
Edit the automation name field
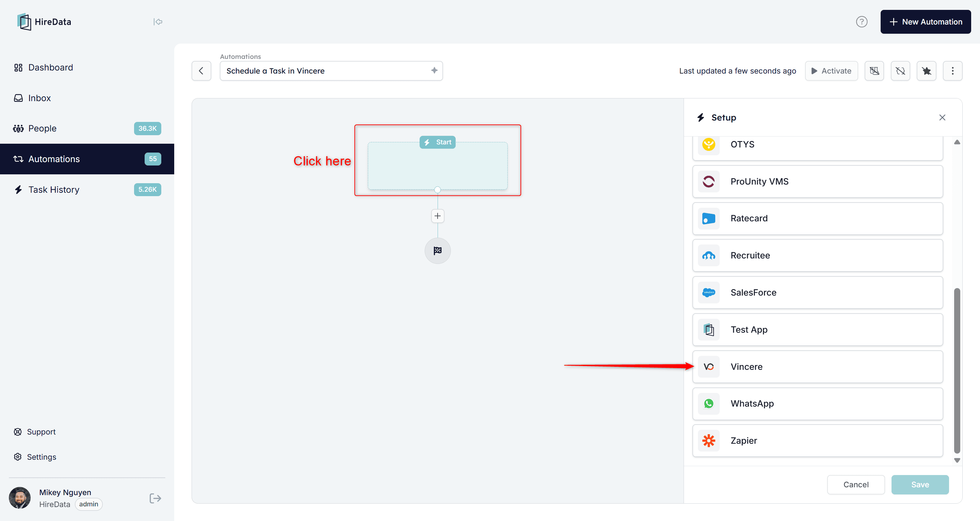pyautogui.click(x=331, y=70)
